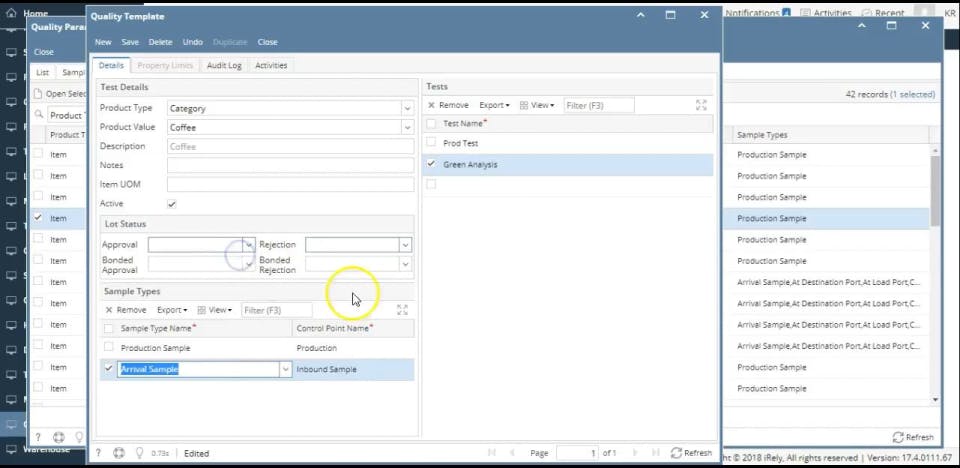This screenshot has width=960, height=468.
Task: Click the Page number field in footer
Action: [x=577, y=453]
